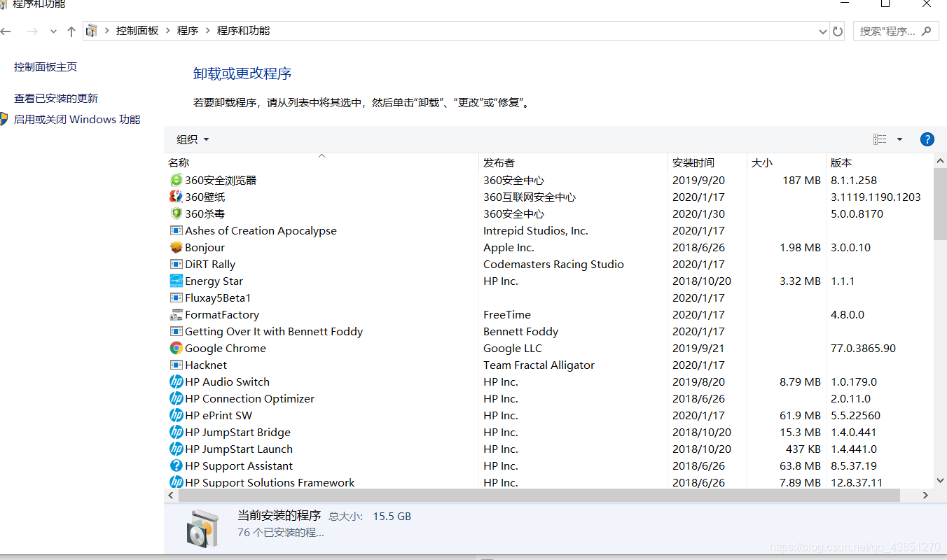Click the Ashes of Creation Apocalypse icon

tap(176, 230)
